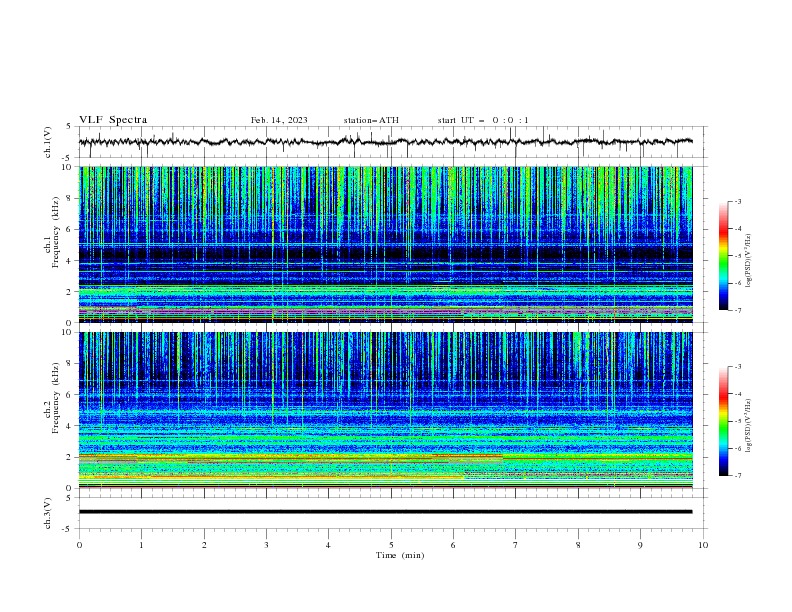This screenshot has height=612, width=792.
Task: Click the "-3" tick on ch.1 colorbar
Action: pos(738,201)
